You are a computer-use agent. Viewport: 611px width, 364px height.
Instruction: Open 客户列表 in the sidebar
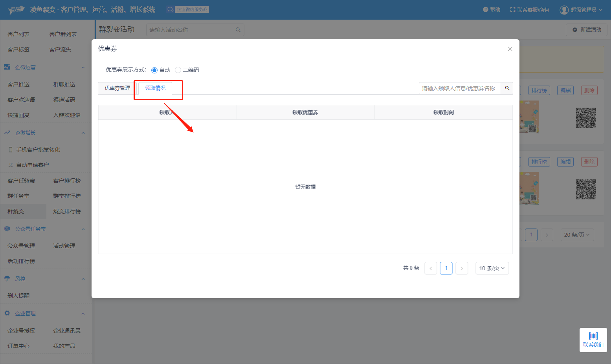pos(18,35)
